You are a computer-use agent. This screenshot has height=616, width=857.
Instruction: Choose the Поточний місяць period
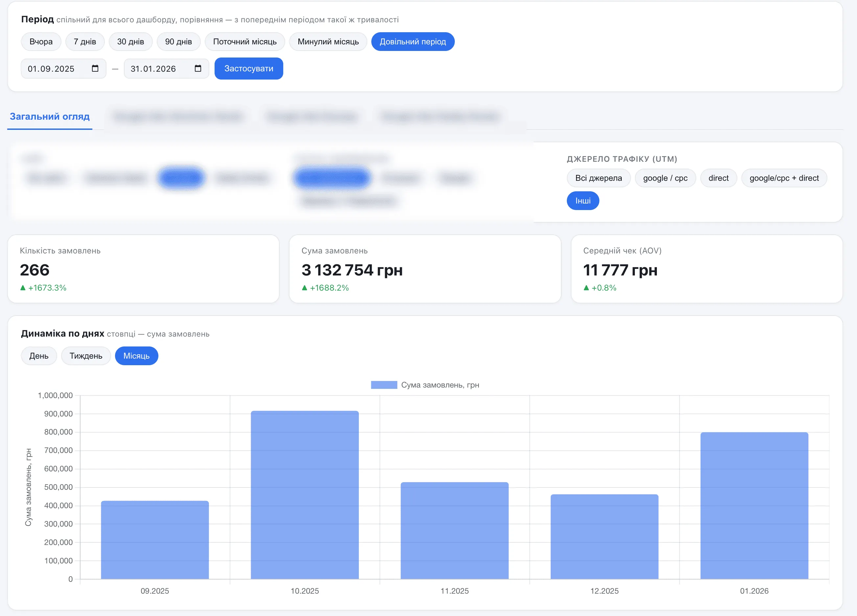(x=244, y=41)
